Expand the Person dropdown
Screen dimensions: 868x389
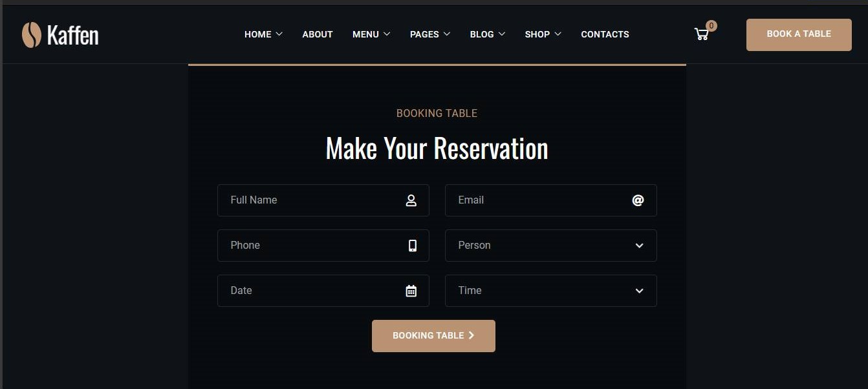pos(551,246)
